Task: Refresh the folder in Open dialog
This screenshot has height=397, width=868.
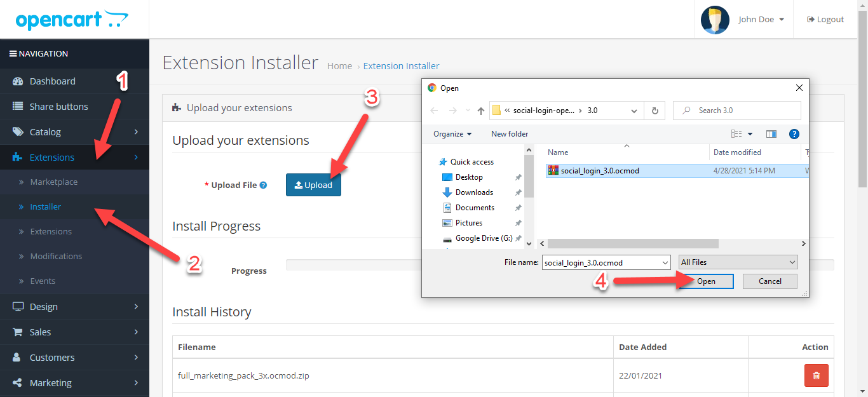Action: (x=654, y=111)
